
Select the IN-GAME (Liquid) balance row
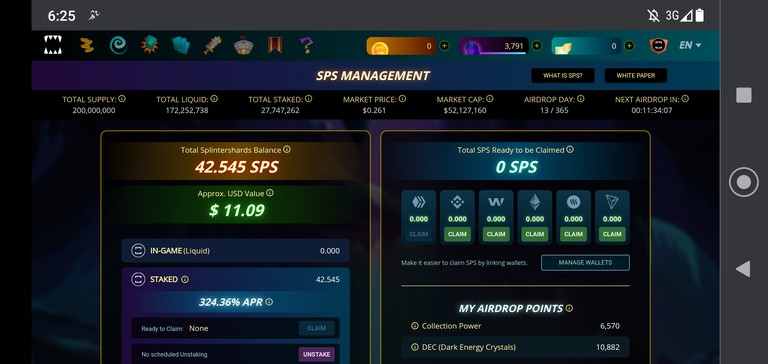tap(236, 251)
